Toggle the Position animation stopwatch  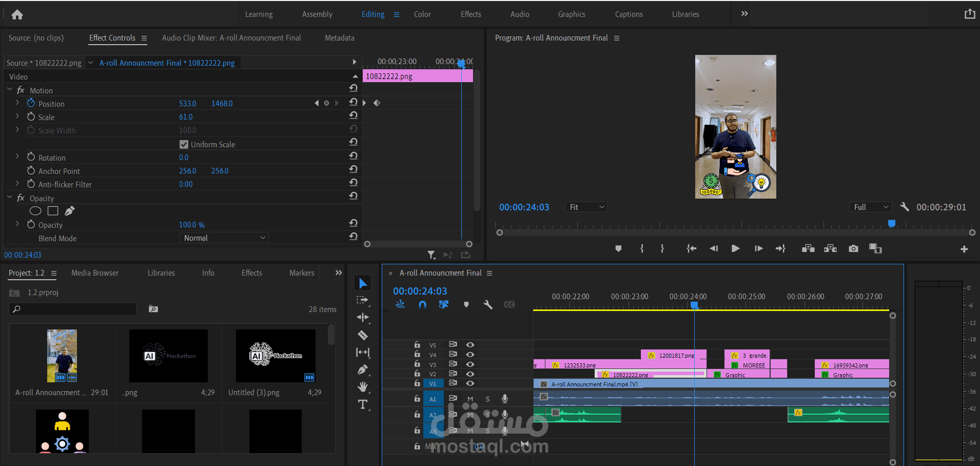point(31,103)
